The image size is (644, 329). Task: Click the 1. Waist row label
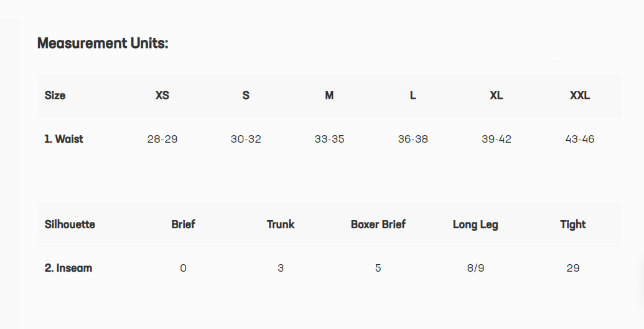[x=63, y=139]
